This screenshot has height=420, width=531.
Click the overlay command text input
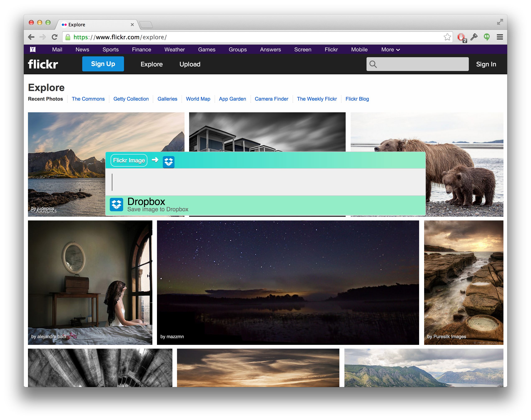coord(265,182)
